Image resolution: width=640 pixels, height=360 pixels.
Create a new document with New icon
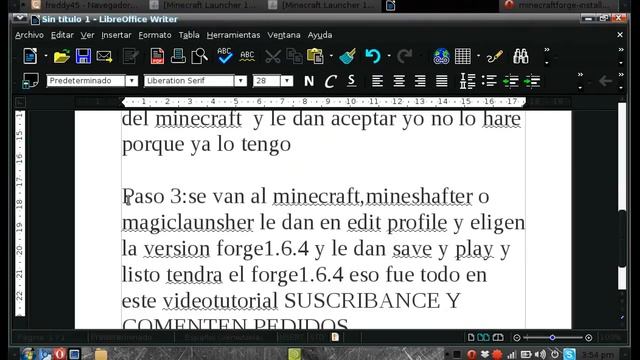[x=30, y=56]
